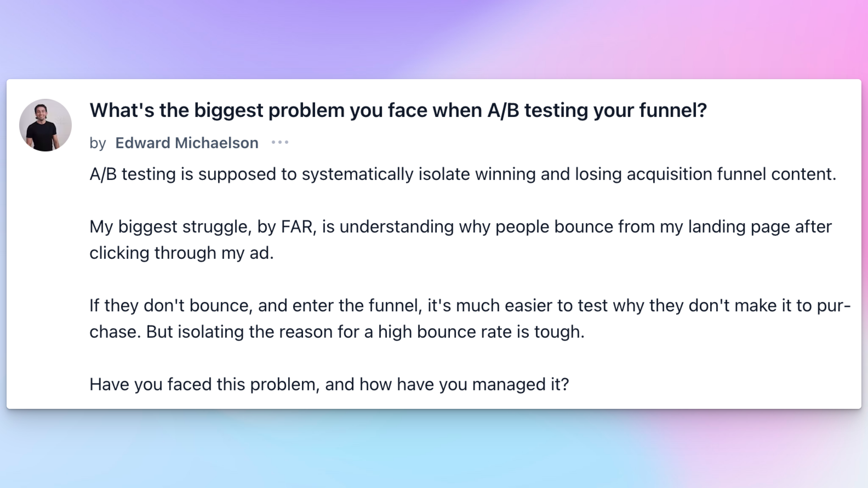Click the line "chase. But isolating the reason"
The image size is (868, 488).
[337, 332]
